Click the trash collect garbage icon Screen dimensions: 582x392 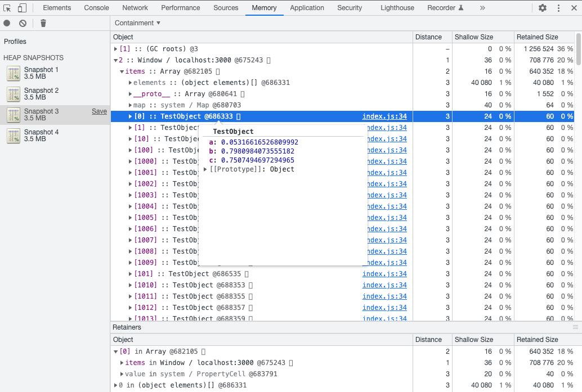43,23
